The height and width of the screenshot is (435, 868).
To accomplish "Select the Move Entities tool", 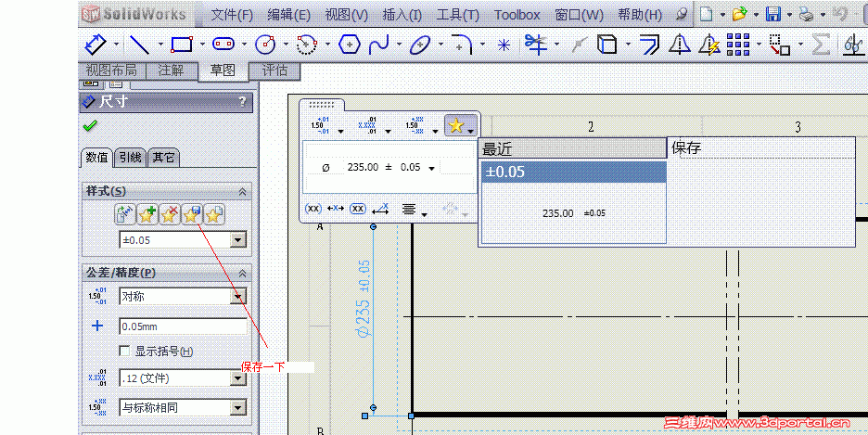I will (779, 45).
